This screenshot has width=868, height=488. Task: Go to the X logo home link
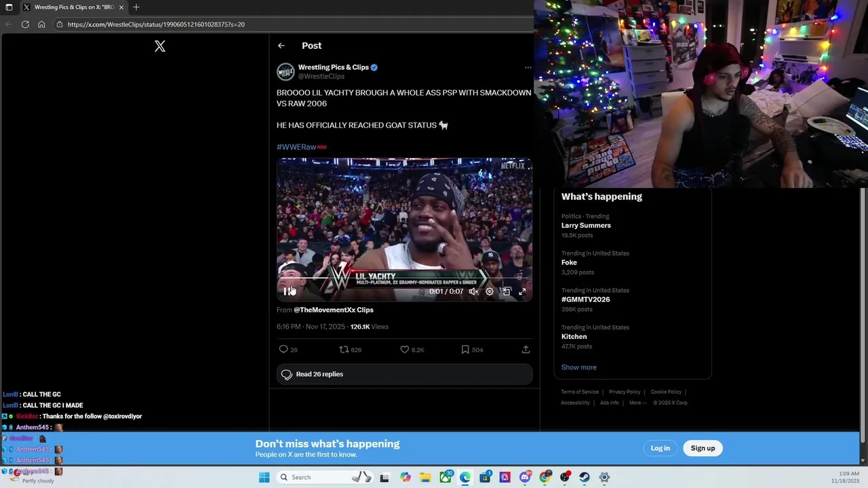click(160, 46)
